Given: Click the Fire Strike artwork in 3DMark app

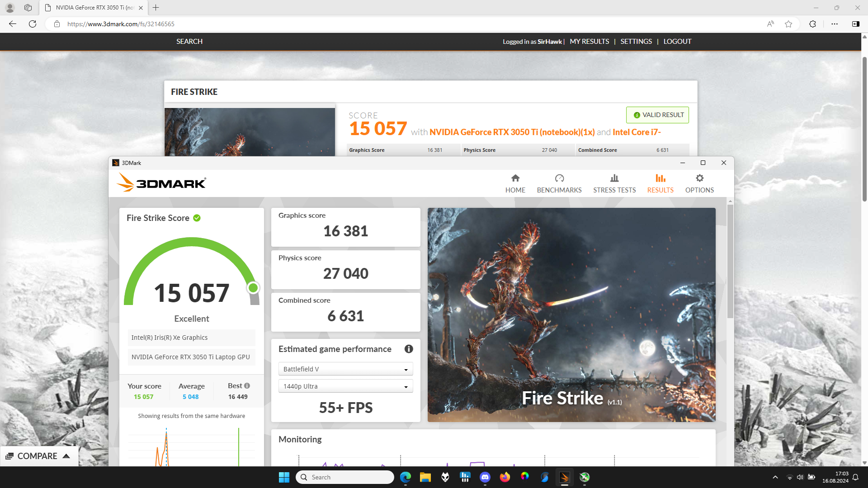Looking at the screenshot, I should click(x=571, y=314).
